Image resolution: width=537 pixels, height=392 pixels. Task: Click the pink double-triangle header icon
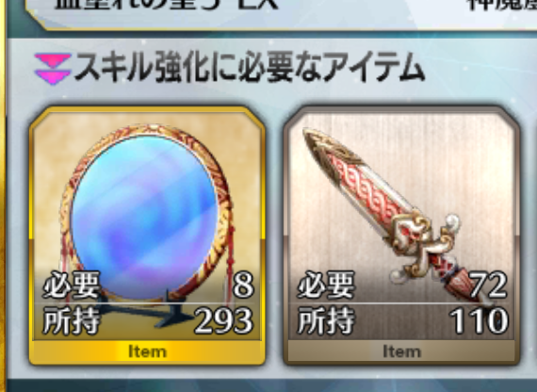[53, 69]
